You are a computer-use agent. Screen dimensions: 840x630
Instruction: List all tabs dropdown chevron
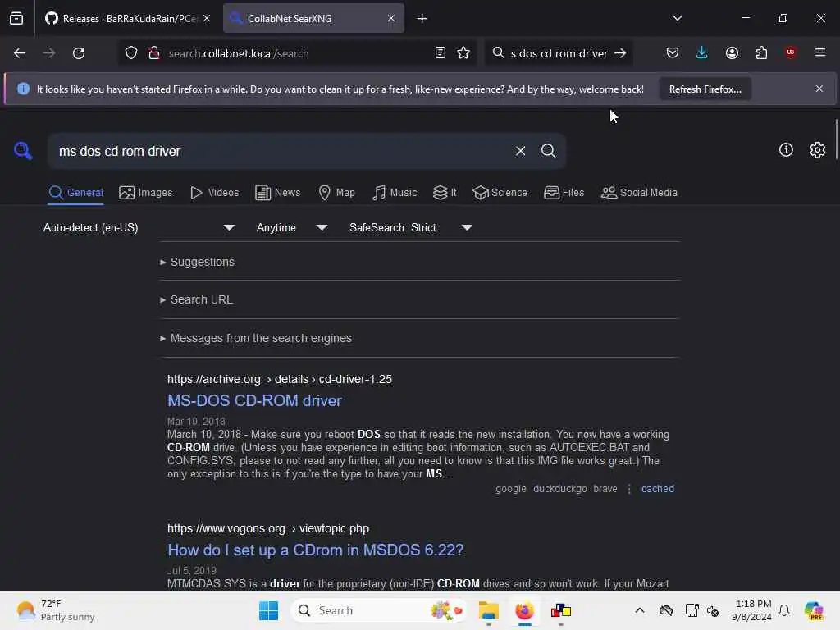tap(677, 18)
